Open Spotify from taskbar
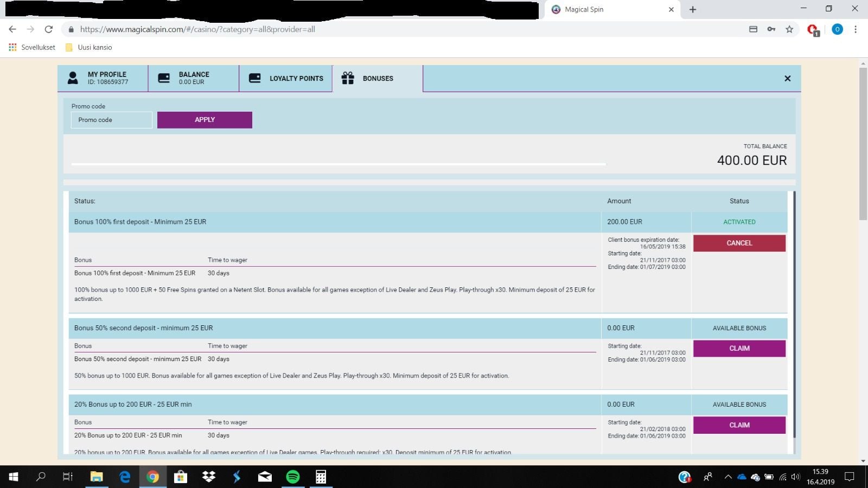Screen dimensions: 868x488 tap(293, 477)
